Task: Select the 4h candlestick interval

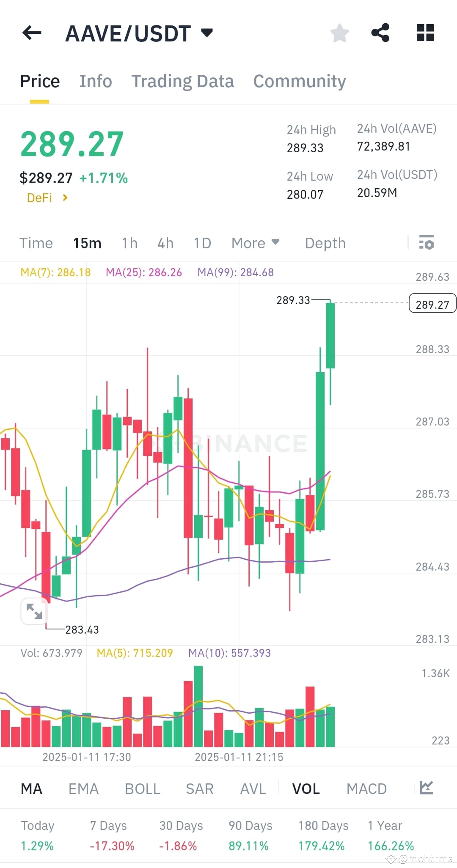Action: [165, 243]
